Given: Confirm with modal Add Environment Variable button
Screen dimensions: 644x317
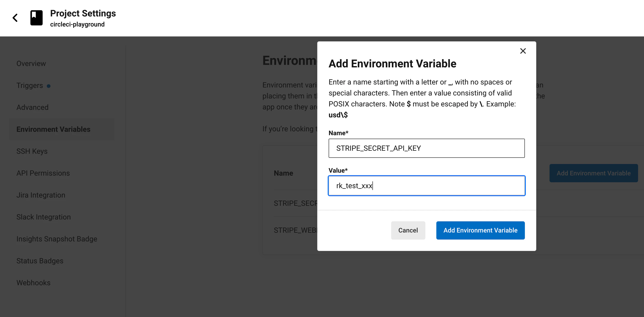Looking at the screenshot, I should click(480, 230).
